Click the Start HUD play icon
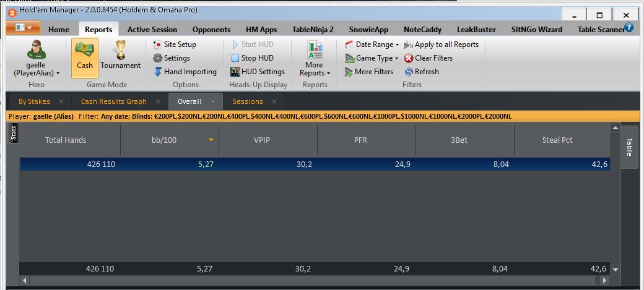 (235, 45)
